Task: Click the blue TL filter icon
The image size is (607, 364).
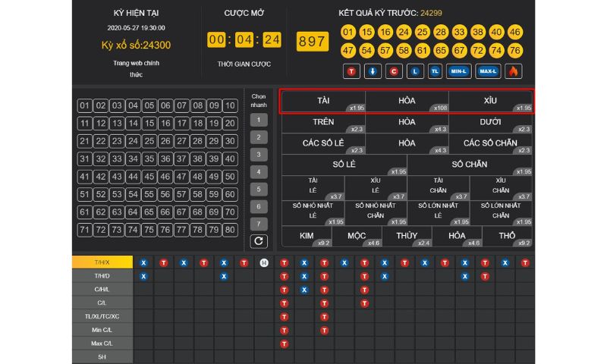Action: click(435, 71)
